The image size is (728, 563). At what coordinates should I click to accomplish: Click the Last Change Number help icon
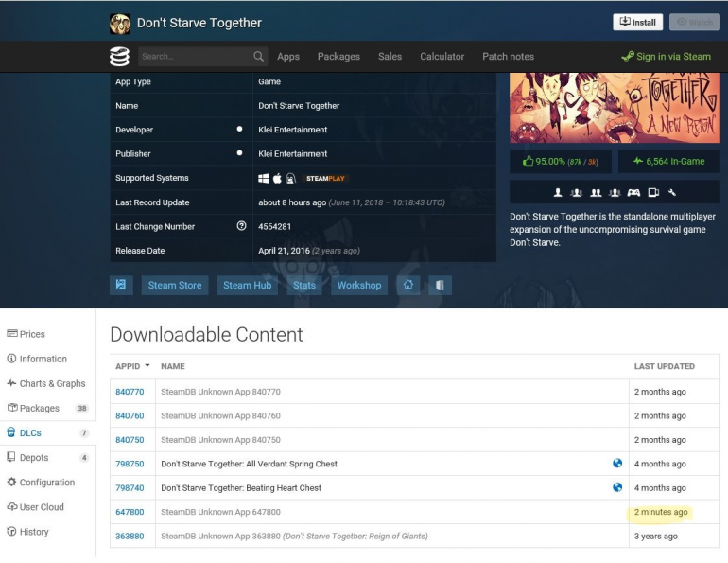(x=241, y=226)
